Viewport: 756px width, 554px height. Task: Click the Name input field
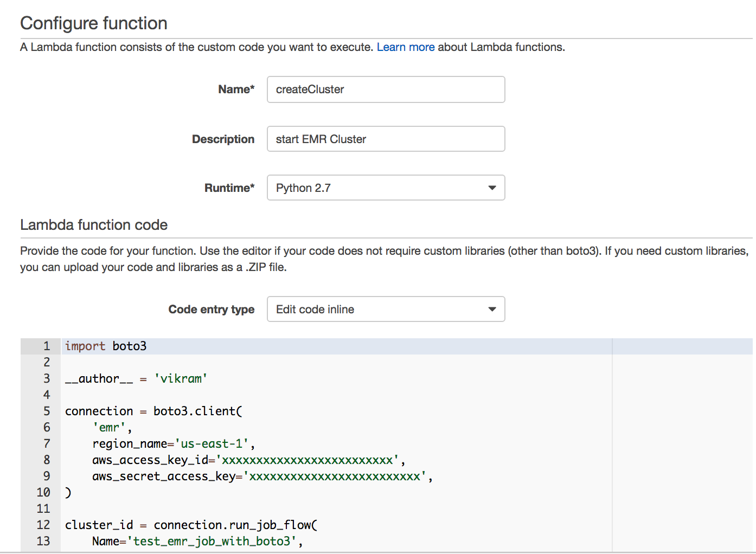[x=386, y=89]
